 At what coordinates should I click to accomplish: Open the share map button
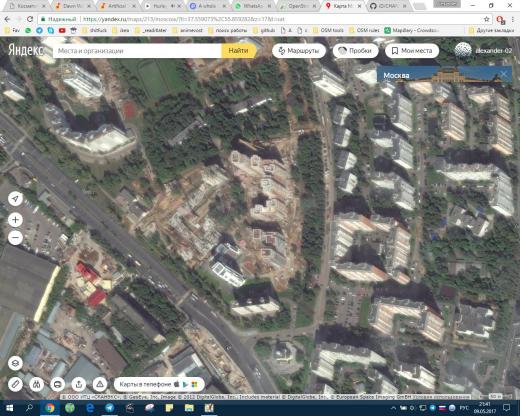79,384
